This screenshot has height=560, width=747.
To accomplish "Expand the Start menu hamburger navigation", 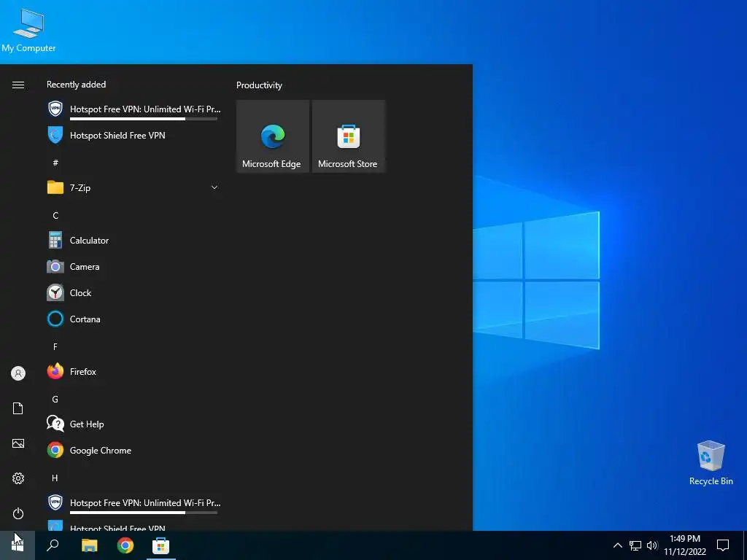I will pyautogui.click(x=18, y=85).
